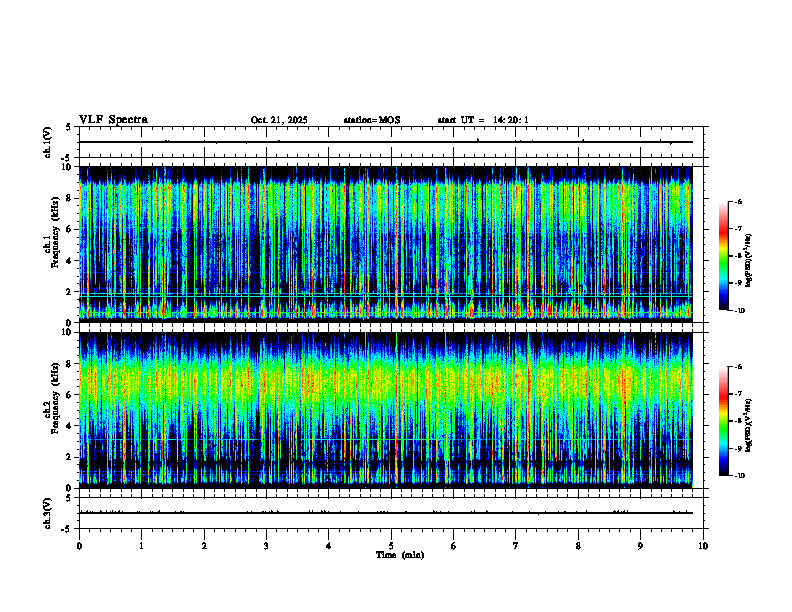Image resolution: width=792 pixels, height=612 pixels.
Task: Click the ch.1 voltage waveform trace
Action: [386, 142]
